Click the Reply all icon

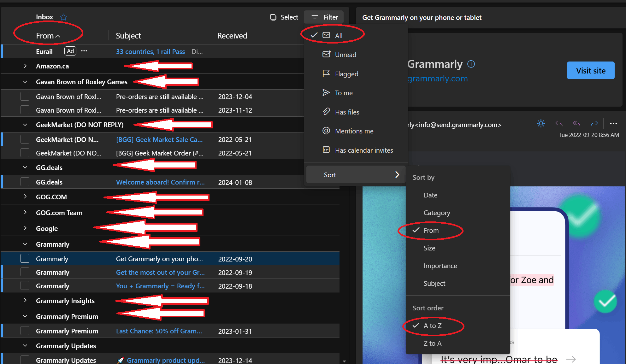pyautogui.click(x=576, y=124)
